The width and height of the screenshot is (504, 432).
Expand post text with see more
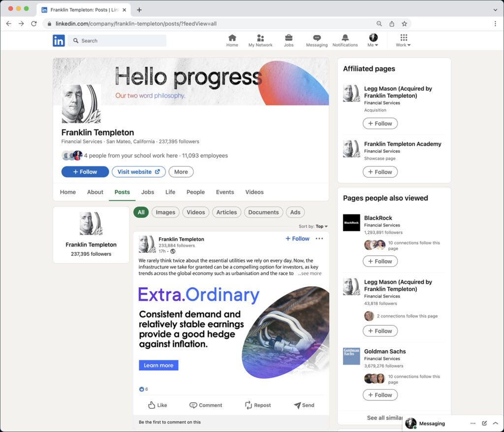[x=310, y=273]
